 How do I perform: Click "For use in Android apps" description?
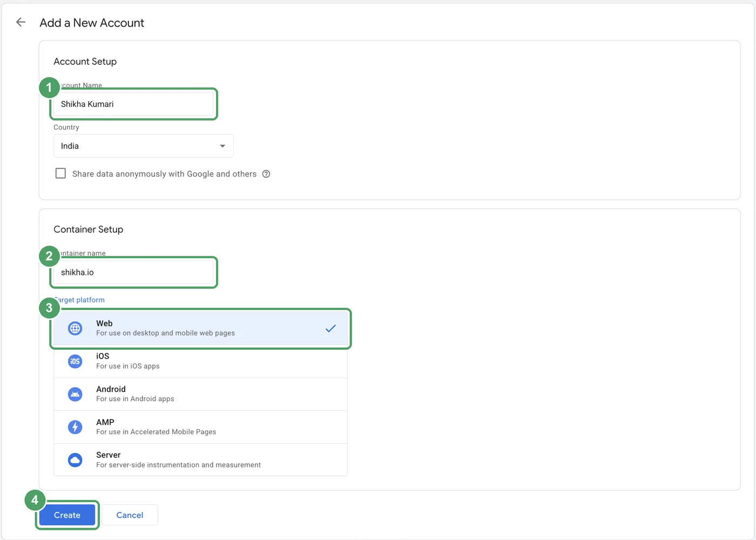click(x=135, y=399)
